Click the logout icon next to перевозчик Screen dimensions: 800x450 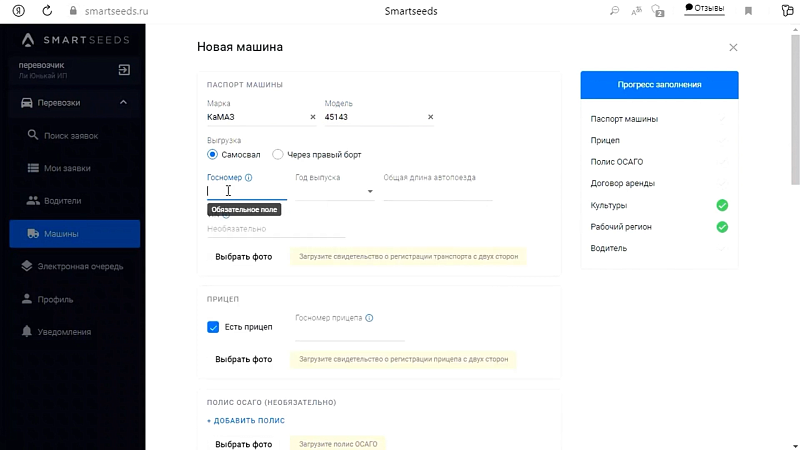coord(124,70)
